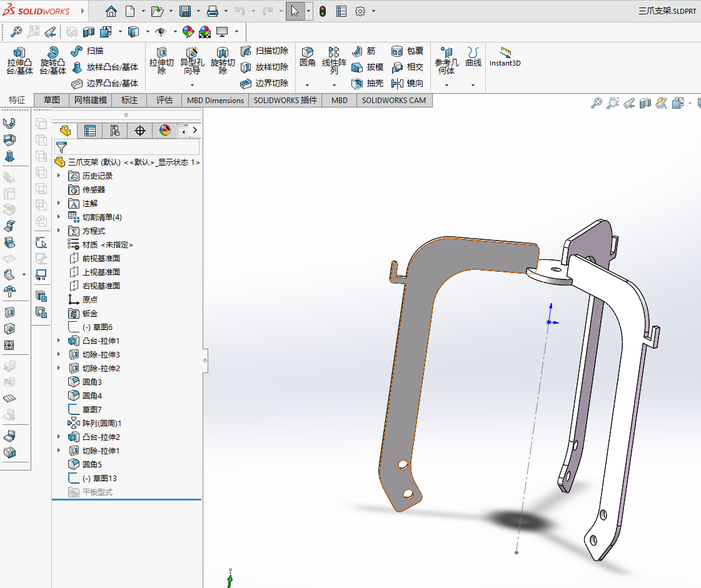Click the 材质 <未指定> material entry
This screenshot has width=701, height=588.
108,244
